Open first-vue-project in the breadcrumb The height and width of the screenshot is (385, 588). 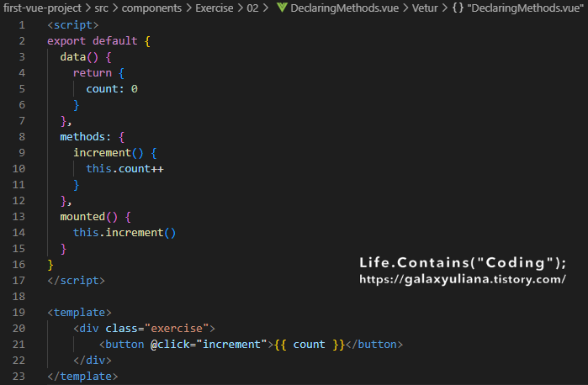42,8
